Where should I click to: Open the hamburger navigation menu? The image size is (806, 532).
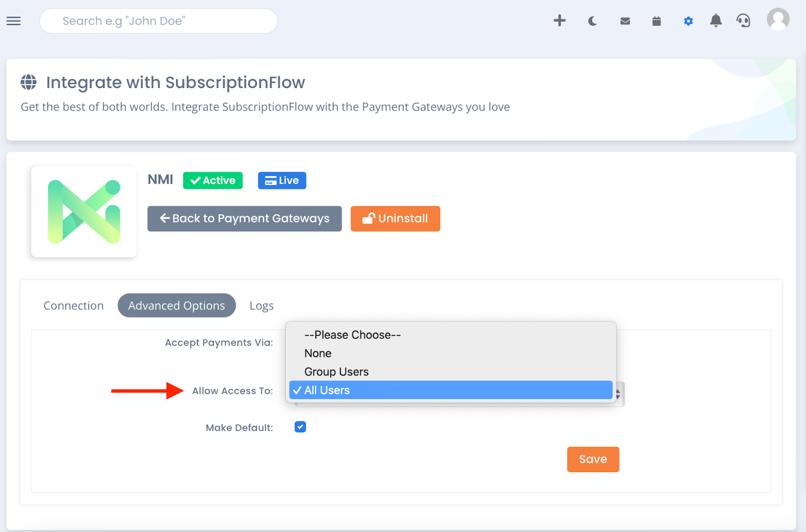tap(14, 21)
